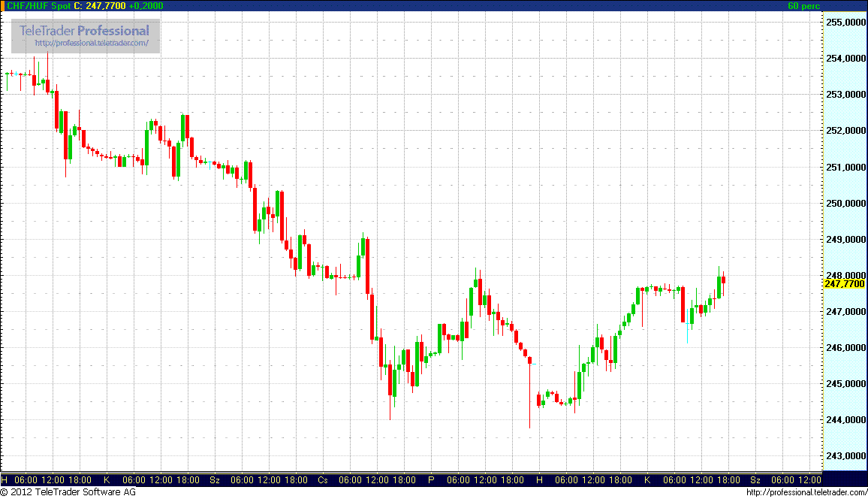Select the closing value 247,7700 in header
The width and height of the screenshot is (868, 499).
(x=106, y=5)
